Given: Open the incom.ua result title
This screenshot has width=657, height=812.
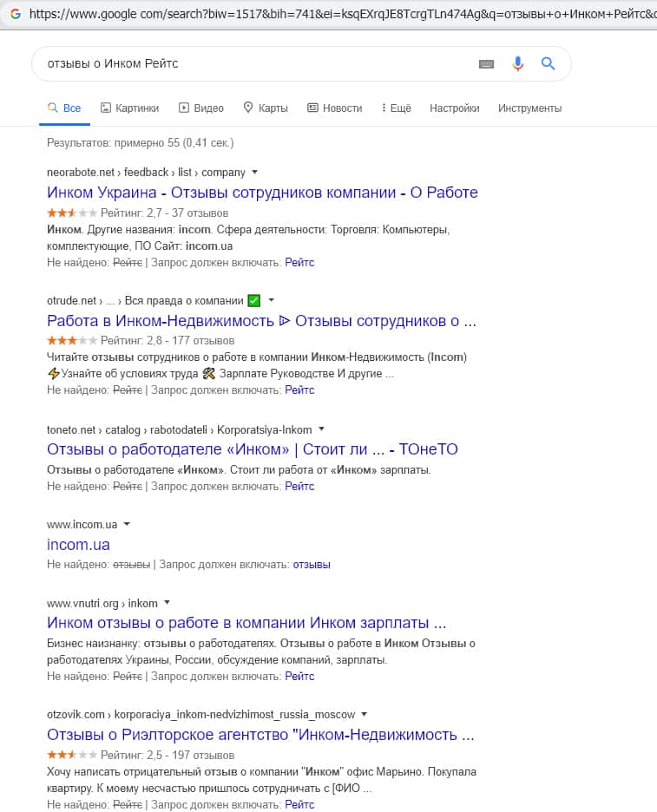Looking at the screenshot, I should (x=78, y=544).
